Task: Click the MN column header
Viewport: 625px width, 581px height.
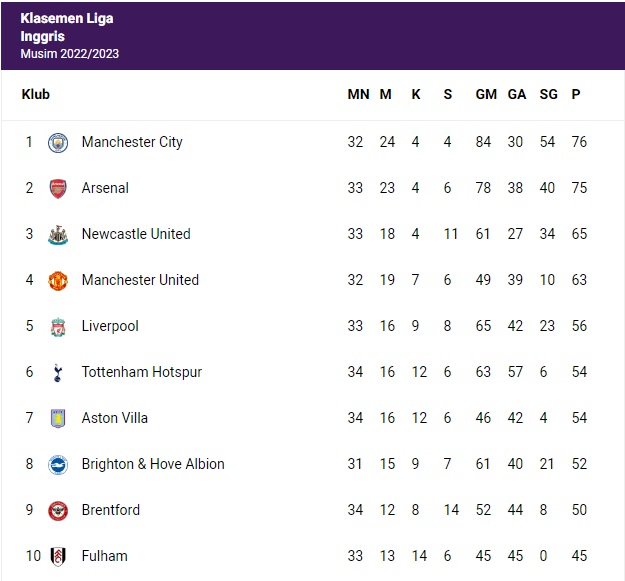Action: (x=358, y=94)
